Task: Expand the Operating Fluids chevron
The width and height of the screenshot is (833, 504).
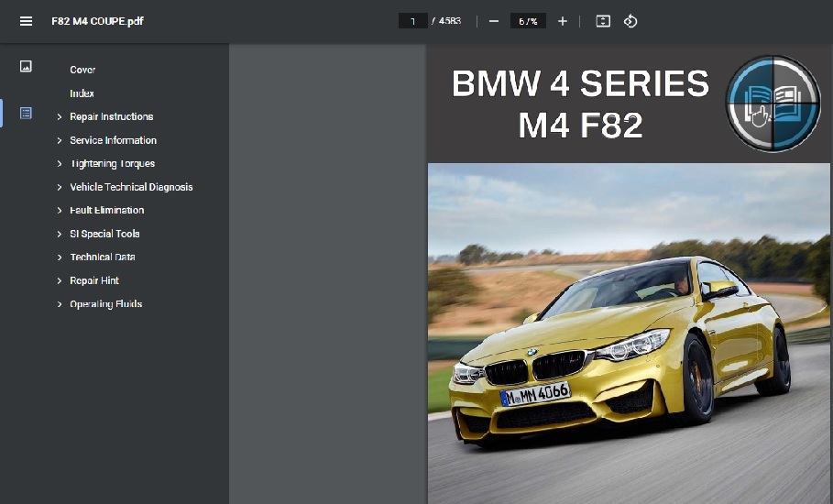Action: point(60,304)
